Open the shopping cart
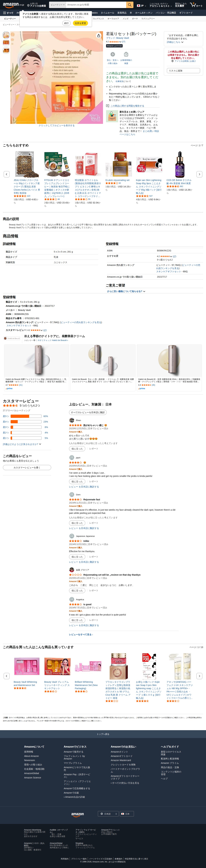Image resolution: width=206 pixels, height=868 pixels. click(x=196, y=5)
